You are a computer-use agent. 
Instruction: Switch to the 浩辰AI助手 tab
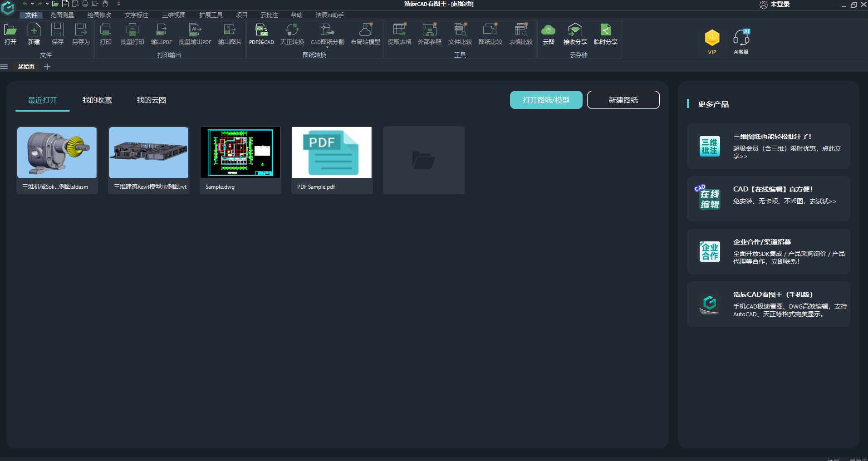pos(330,15)
